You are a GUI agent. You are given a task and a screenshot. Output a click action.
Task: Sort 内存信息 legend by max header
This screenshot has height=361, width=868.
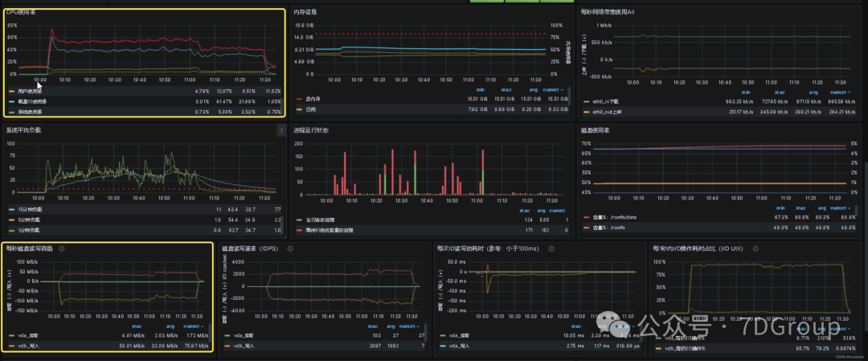(506, 89)
